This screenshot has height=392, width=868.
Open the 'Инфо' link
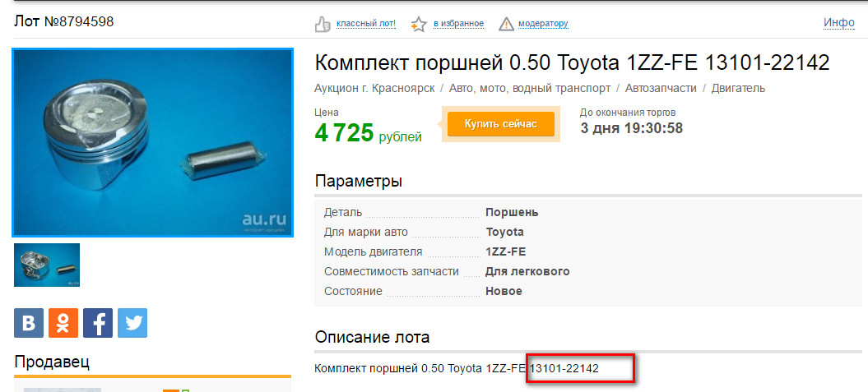[839, 22]
